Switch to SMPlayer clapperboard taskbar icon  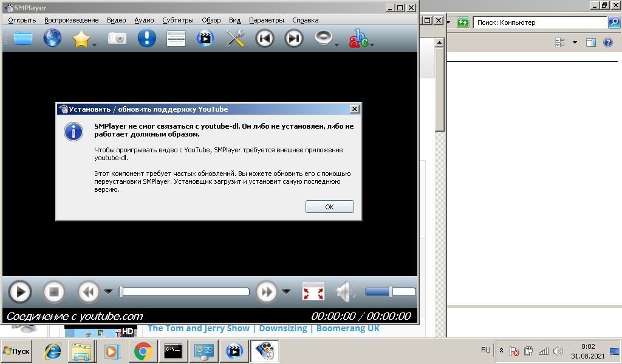(x=234, y=351)
